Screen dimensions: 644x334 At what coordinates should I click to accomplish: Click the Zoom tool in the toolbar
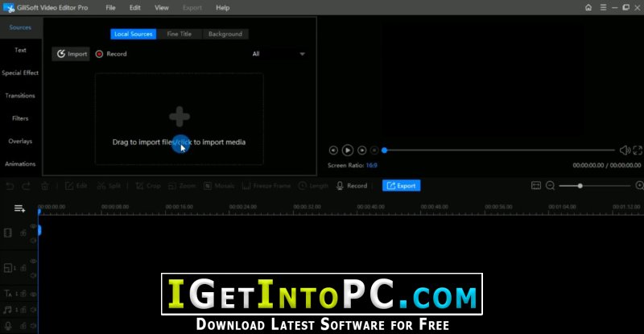[x=183, y=186]
